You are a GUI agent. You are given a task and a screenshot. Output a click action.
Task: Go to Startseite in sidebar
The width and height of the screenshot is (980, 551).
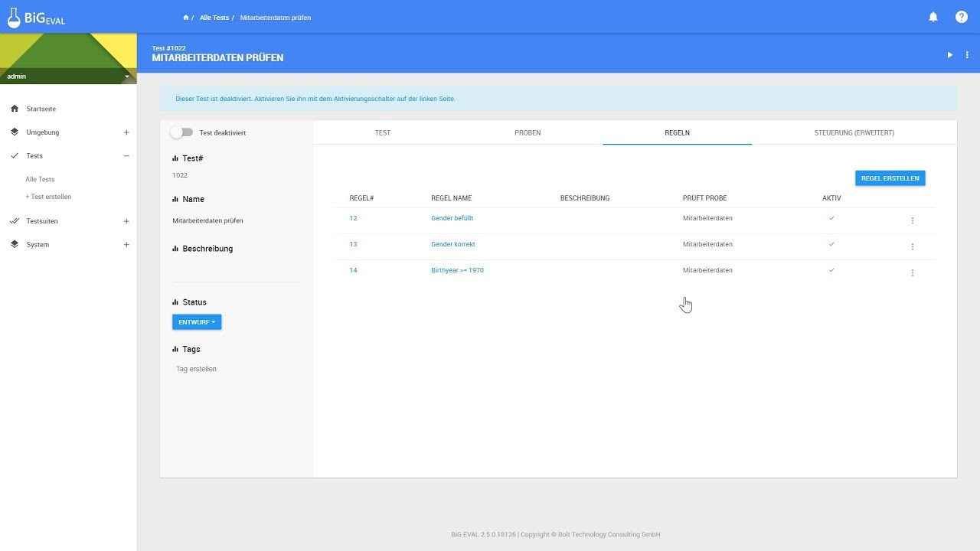click(41, 109)
